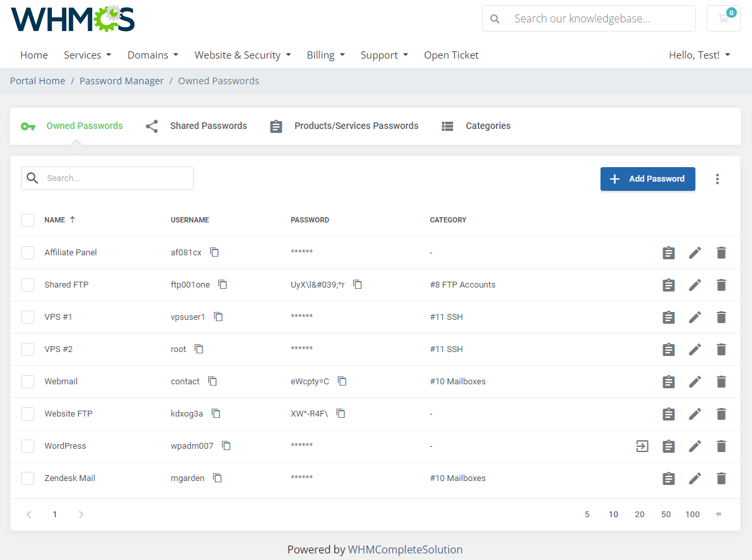The image size is (752, 560).
Task: Open the shopping cart
Action: (724, 18)
